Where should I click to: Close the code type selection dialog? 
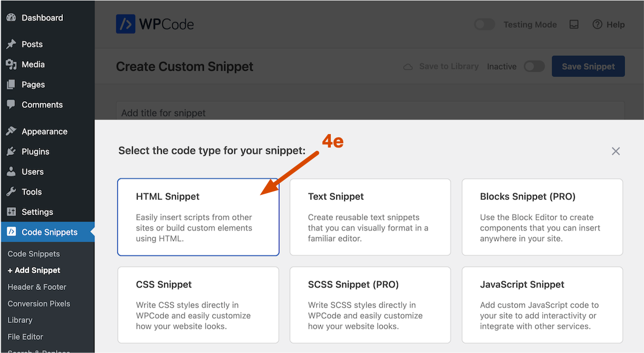point(616,151)
